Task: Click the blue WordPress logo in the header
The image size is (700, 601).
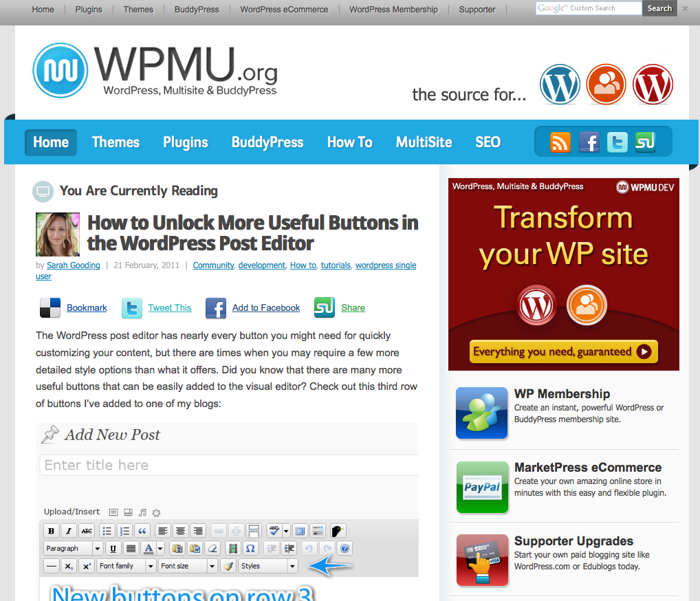Action: tap(560, 84)
